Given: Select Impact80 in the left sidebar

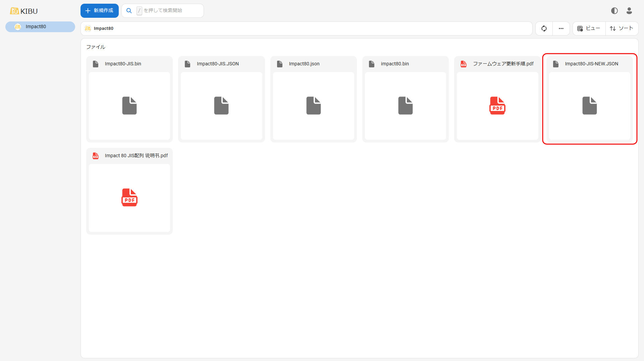Looking at the screenshot, I should [40, 27].
